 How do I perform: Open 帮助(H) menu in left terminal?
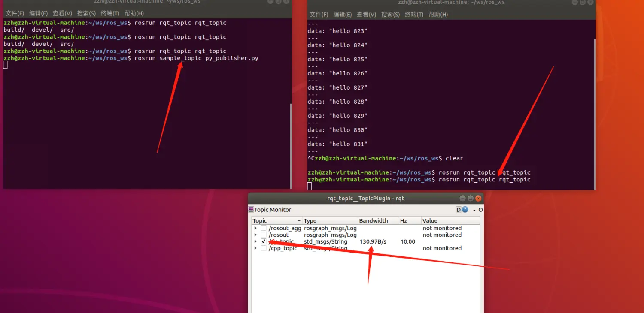134,13
